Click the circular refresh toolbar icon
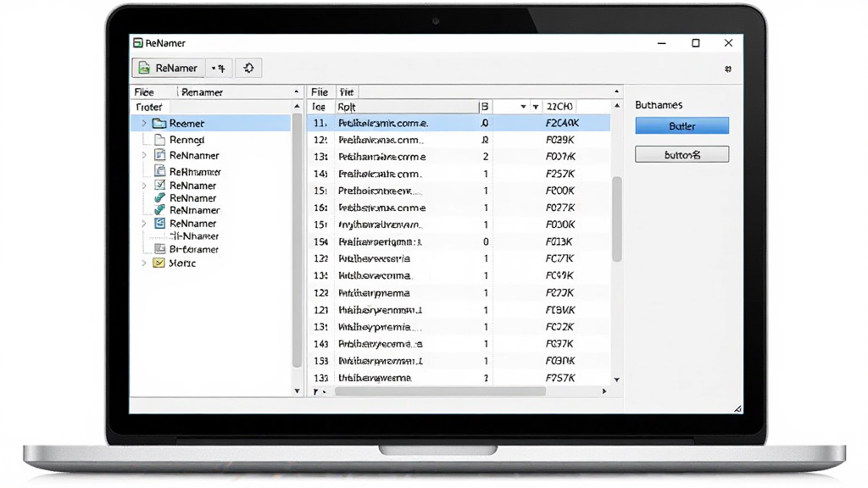Viewport: 868px width, 488px height. coord(248,68)
